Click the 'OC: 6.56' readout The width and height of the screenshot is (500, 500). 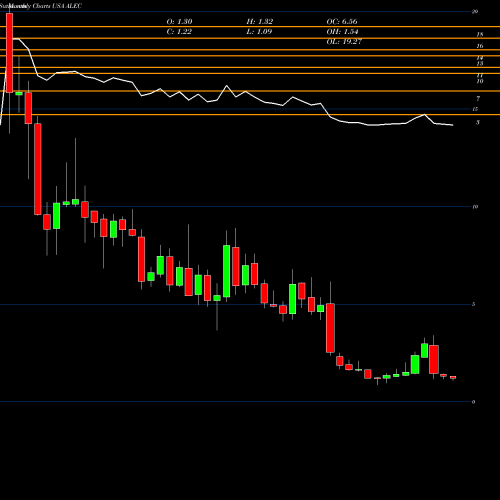[342, 22]
